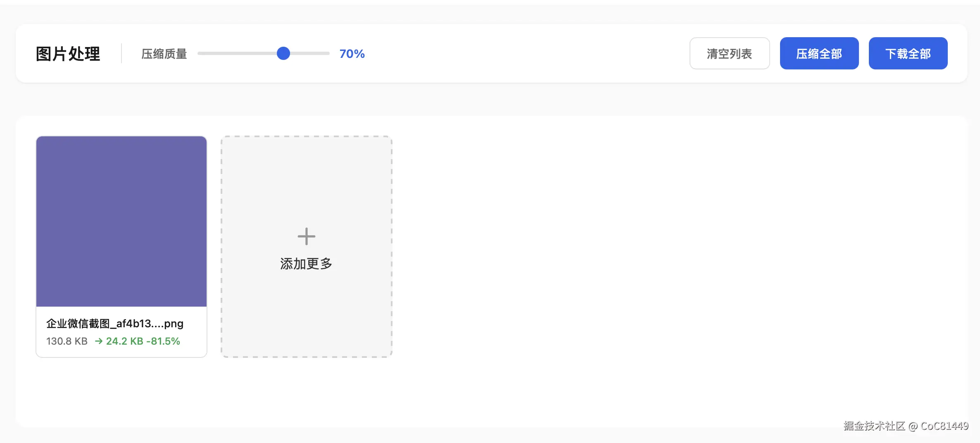Viewport: 980px width, 443px height.
Task: Click the -81.5% reduction figure
Action: coord(163,341)
